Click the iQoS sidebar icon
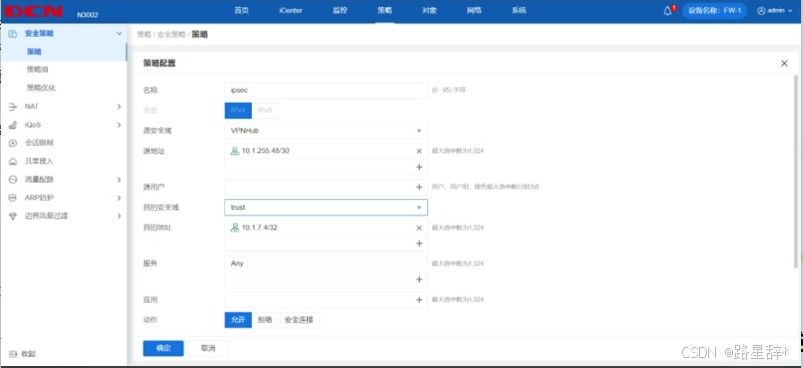The image size is (803, 368). click(13, 125)
